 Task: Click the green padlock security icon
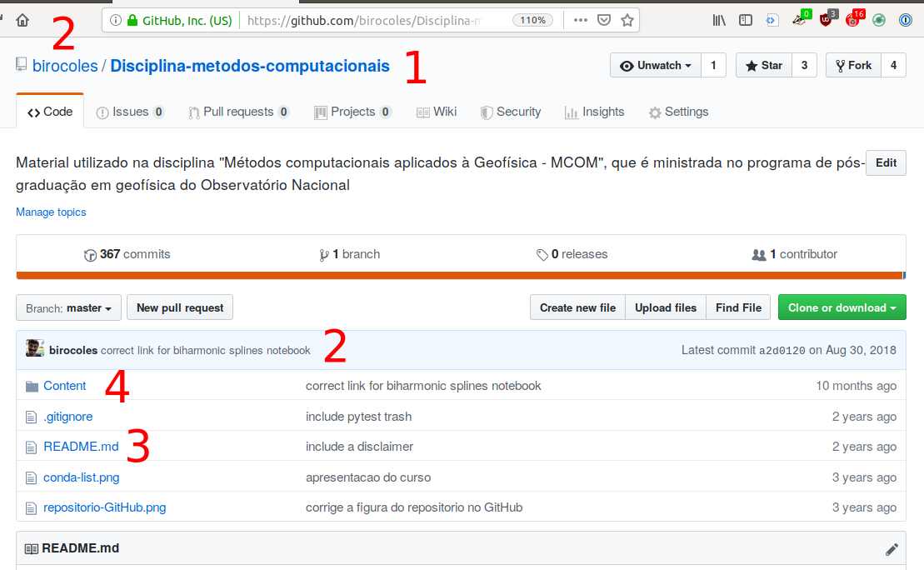tap(132, 21)
